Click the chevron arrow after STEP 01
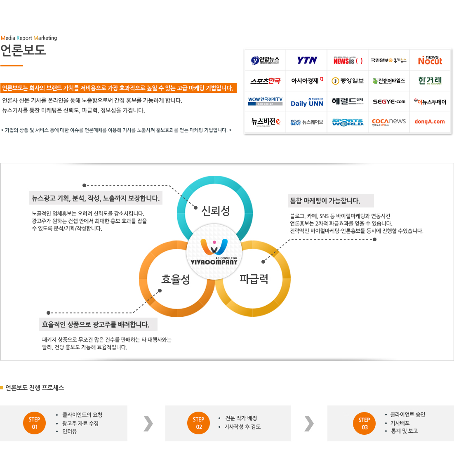Viewport: 454px width, 476px height. tap(148, 424)
